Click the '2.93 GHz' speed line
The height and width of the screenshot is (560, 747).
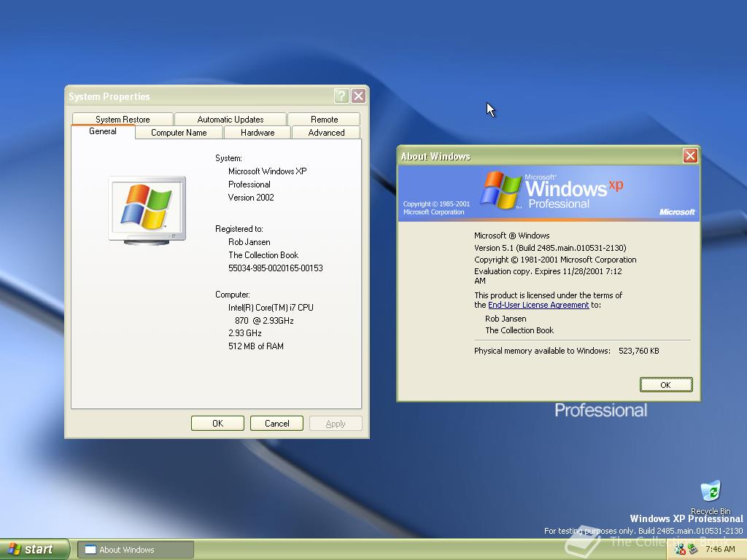245,333
